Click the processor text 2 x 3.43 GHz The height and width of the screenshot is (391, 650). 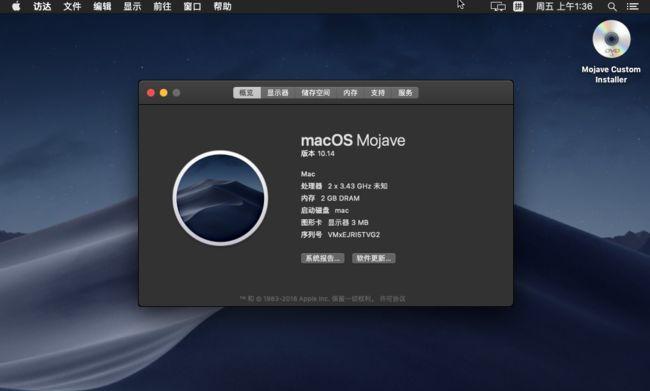pyautogui.click(x=349, y=186)
